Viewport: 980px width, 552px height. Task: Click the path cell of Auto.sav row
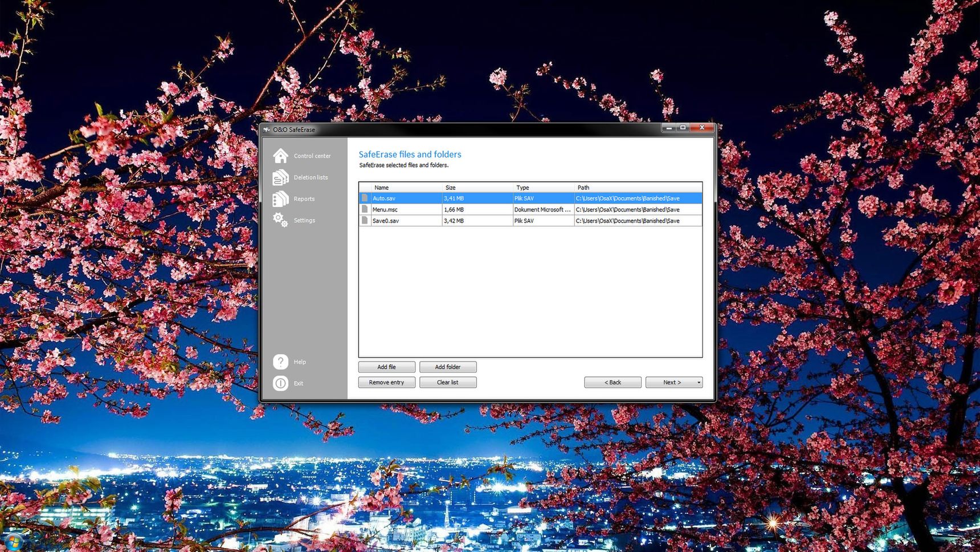click(x=638, y=198)
